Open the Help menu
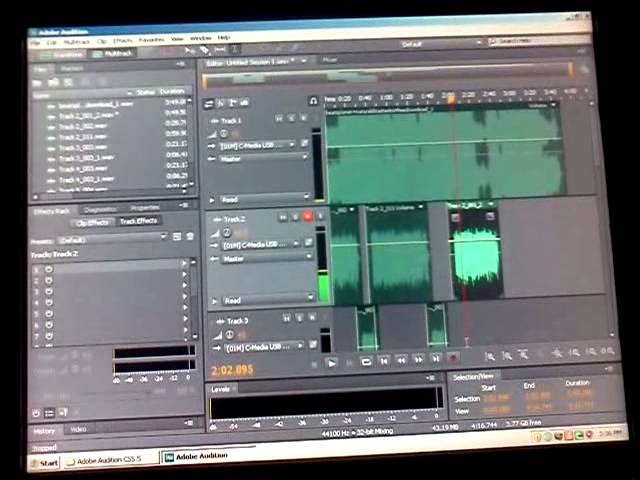 tap(223, 37)
